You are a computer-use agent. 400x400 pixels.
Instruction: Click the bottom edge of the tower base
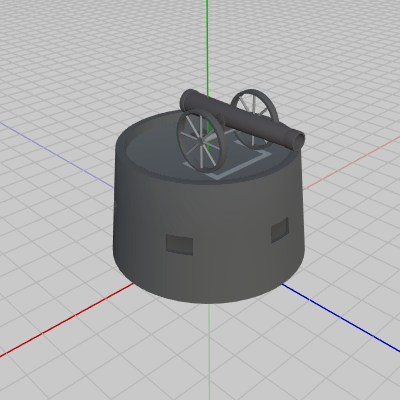[208, 302]
